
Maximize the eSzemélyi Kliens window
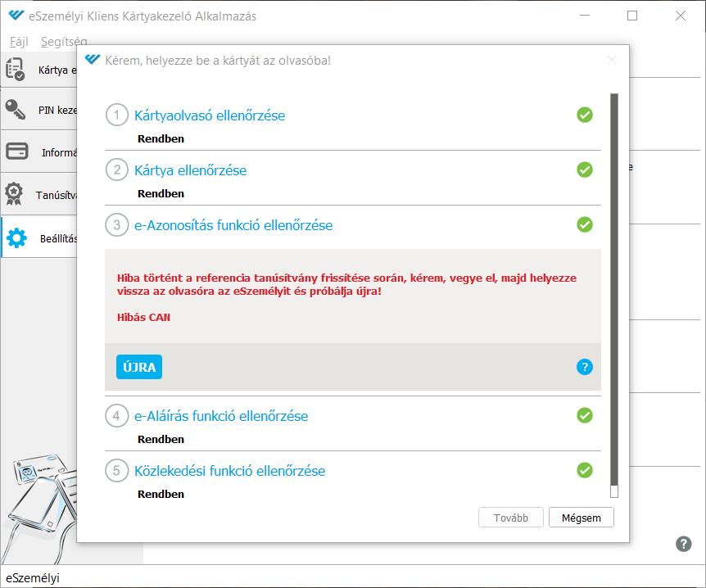(x=632, y=16)
